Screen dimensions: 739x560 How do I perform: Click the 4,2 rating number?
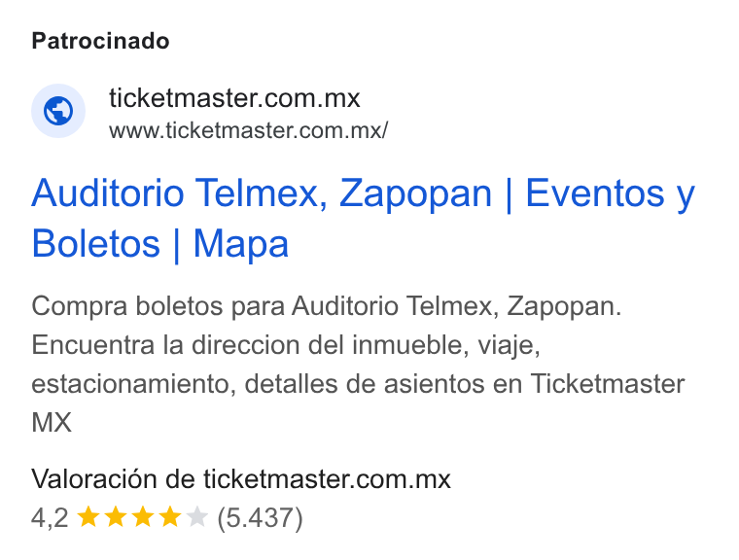[50, 518]
